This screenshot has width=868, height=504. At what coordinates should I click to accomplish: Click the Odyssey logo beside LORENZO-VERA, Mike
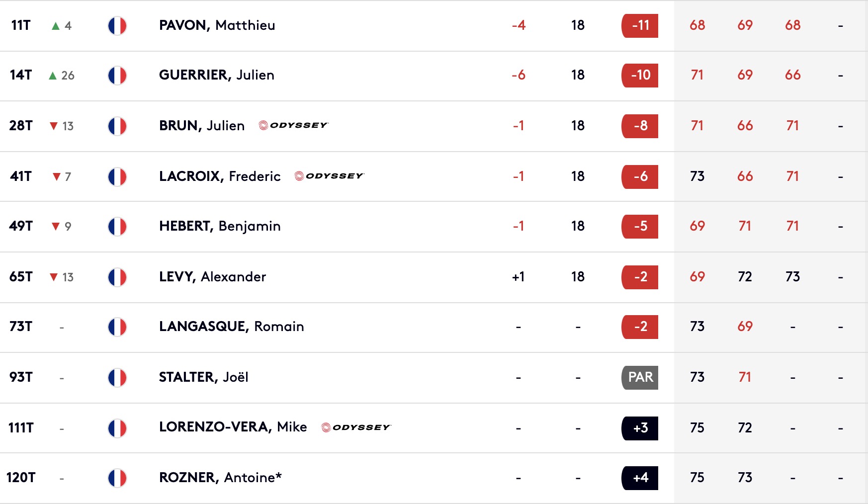click(356, 427)
